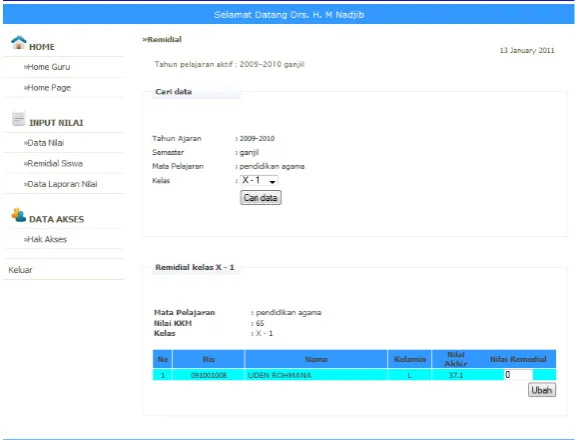Click the Selamat Datang header banner text
This screenshot has width=575, height=440.
[x=289, y=15]
